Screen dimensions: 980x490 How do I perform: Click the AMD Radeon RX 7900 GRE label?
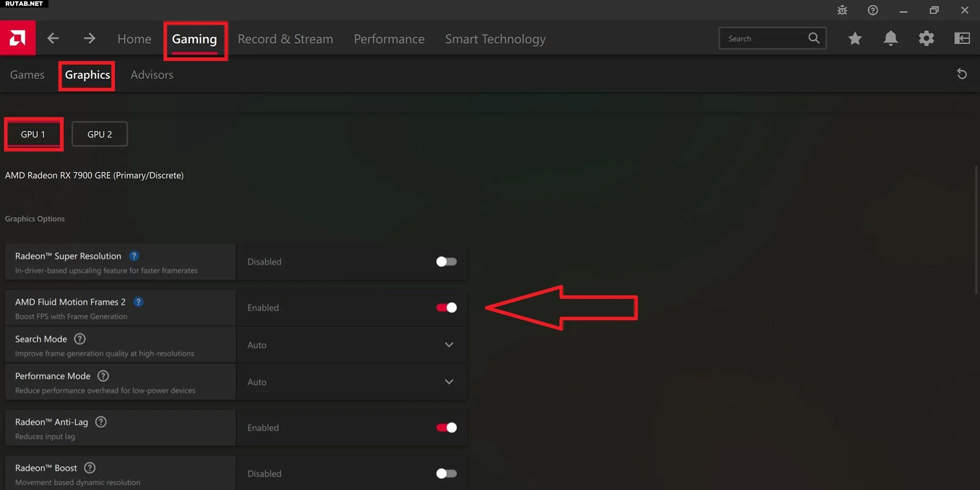(94, 175)
